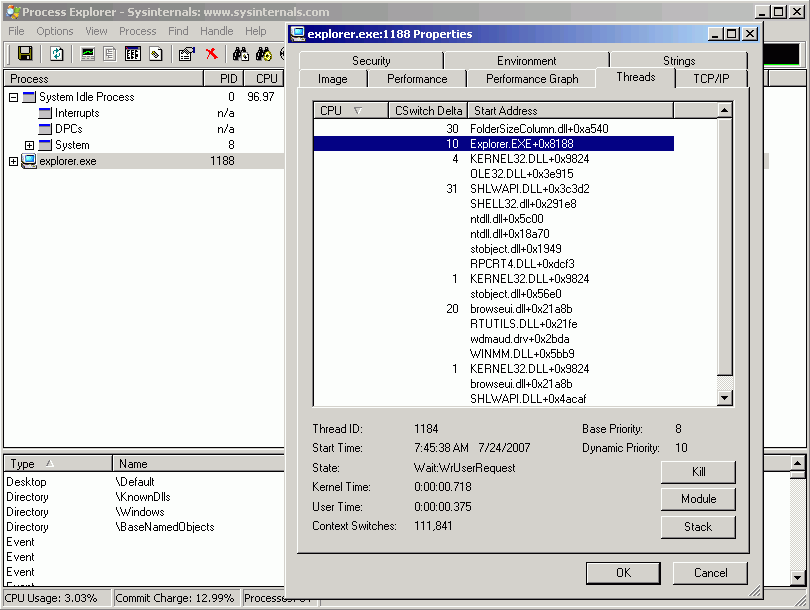Click the Save floppy disk toolbar icon
The width and height of the screenshot is (810, 610).
(25, 54)
